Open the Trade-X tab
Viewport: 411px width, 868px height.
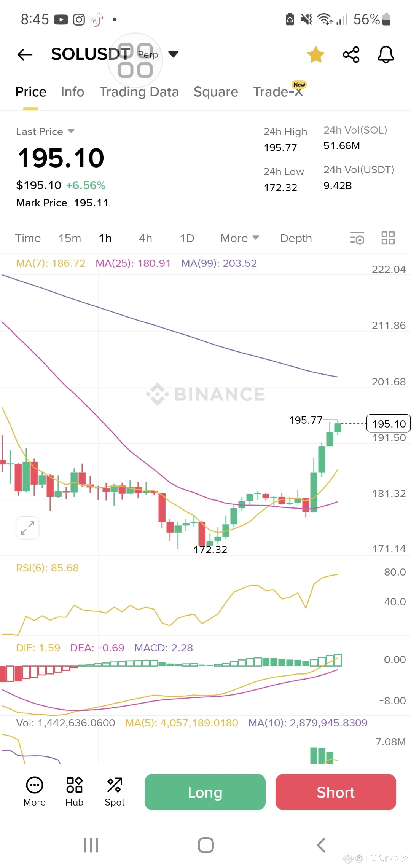click(x=278, y=92)
